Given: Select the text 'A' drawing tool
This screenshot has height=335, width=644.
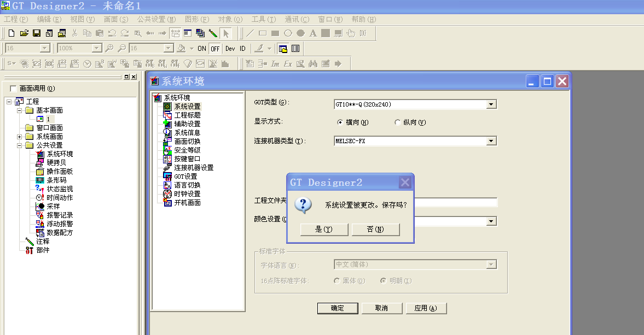Looking at the screenshot, I should click(313, 33).
